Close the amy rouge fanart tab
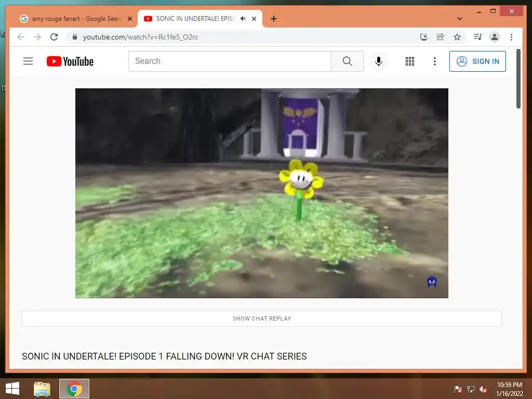532x399 pixels. click(129, 19)
